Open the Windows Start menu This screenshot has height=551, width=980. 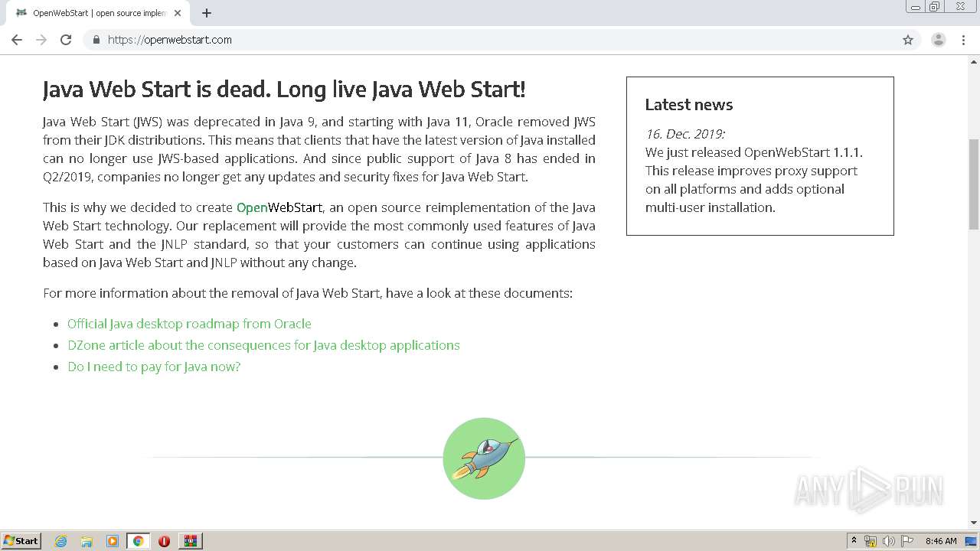click(x=21, y=541)
